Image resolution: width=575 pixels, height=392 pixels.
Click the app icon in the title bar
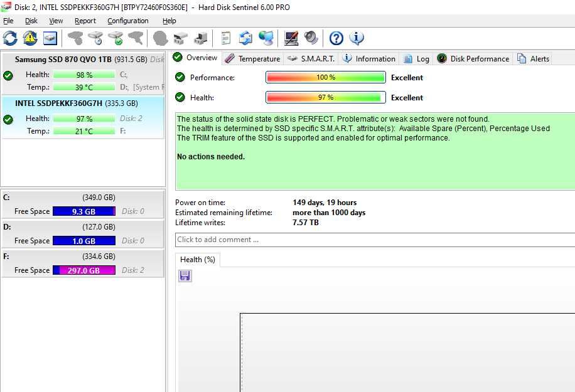pyautogui.click(x=6, y=7)
